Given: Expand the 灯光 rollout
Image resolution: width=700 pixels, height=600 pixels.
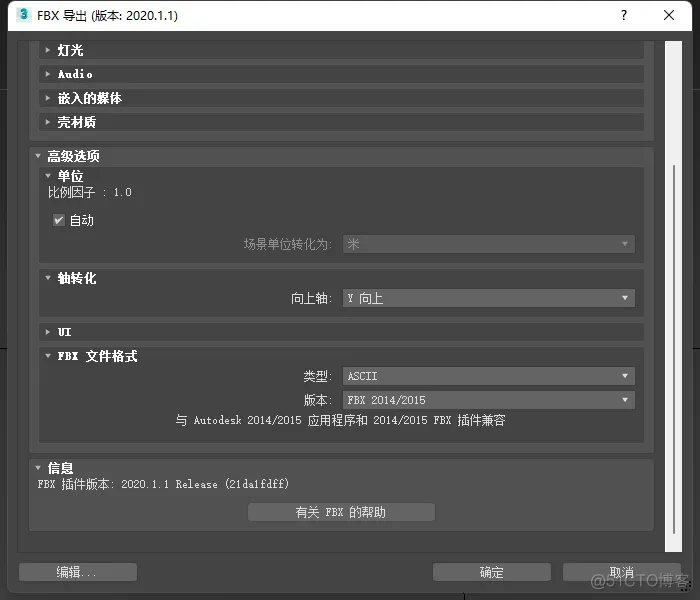Looking at the screenshot, I should pyautogui.click(x=341, y=50).
